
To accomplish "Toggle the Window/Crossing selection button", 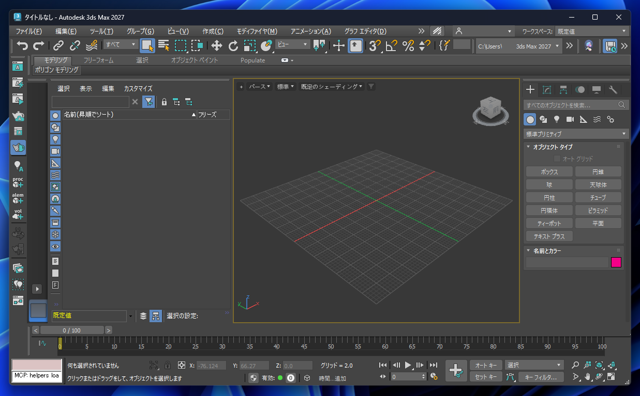I will (197, 45).
